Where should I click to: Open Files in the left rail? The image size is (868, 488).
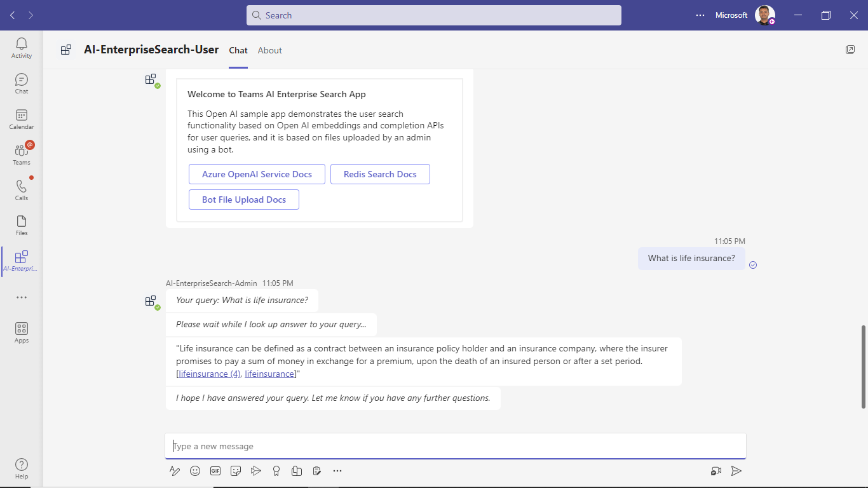[21, 225]
